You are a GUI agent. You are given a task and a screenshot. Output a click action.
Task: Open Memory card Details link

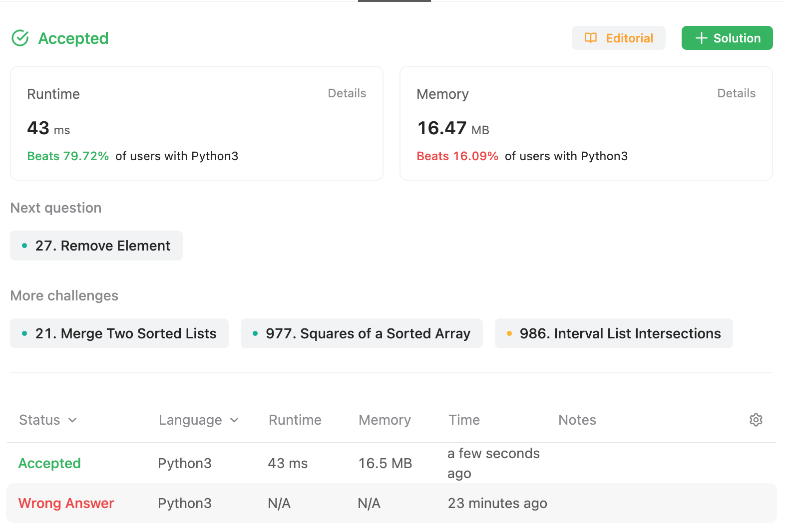tap(736, 93)
